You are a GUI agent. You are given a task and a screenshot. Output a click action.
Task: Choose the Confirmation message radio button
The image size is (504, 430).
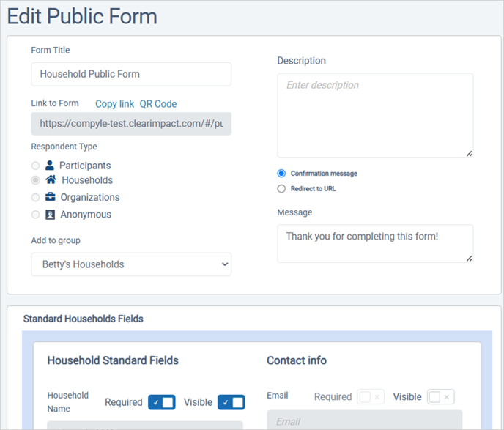coord(281,174)
